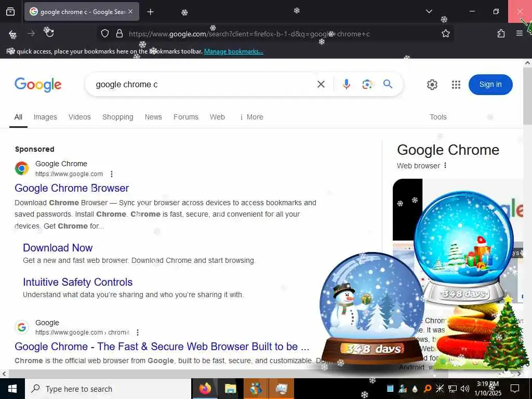Open the Firefox extensions puzzle icon
The image size is (532, 399).
pyautogui.click(x=501, y=33)
